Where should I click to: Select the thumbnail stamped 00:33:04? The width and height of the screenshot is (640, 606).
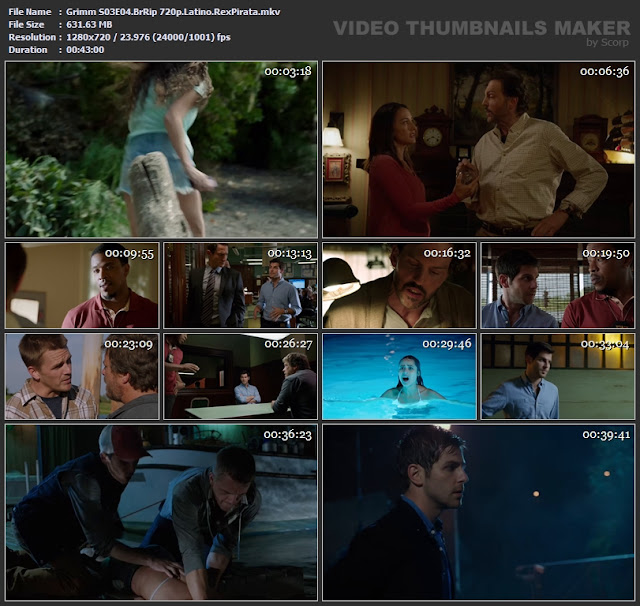tap(558, 376)
